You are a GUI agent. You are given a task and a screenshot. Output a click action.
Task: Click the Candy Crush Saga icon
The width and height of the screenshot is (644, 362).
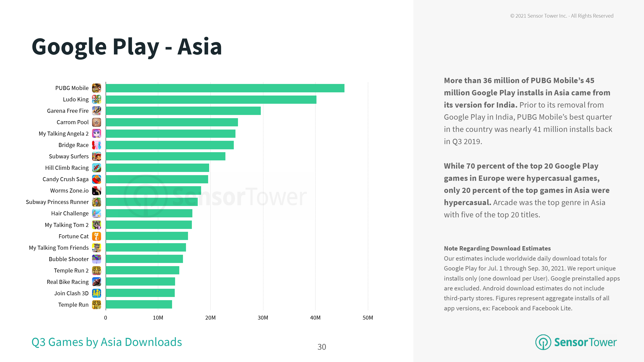(x=96, y=179)
